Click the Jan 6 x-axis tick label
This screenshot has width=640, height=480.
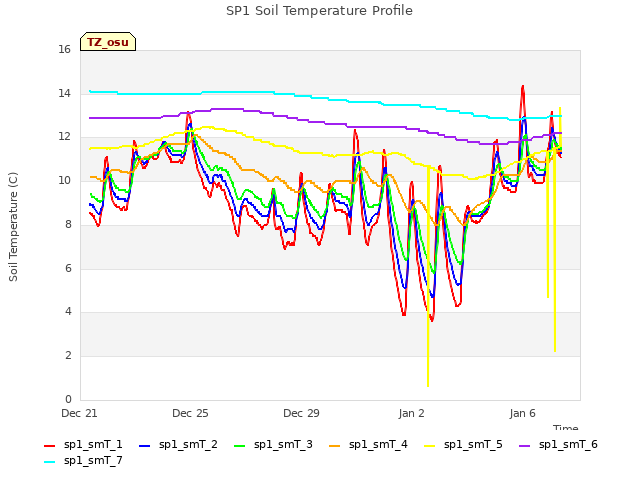coord(522,413)
